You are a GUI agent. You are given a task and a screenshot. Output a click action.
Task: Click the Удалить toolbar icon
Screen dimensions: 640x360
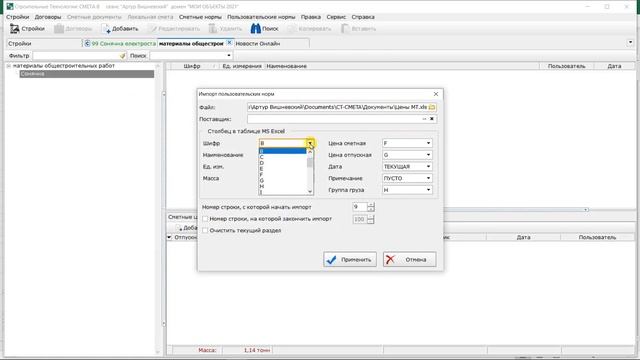click(x=213, y=29)
